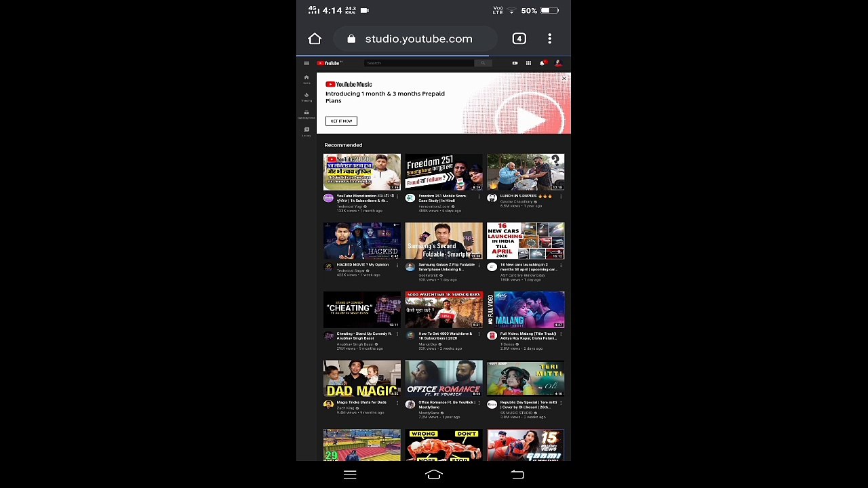The width and height of the screenshot is (868, 488).
Task: Open options menu for LUNCH IN 5 RUPEES
Action: click(561, 197)
